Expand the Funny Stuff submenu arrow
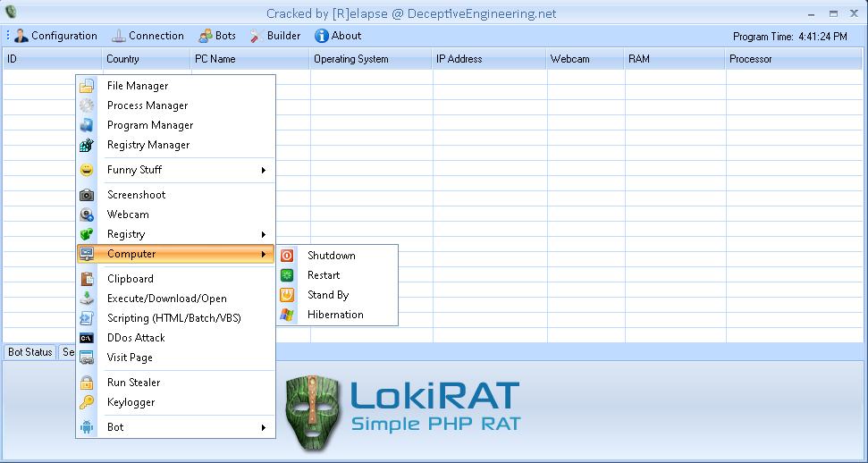The width and height of the screenshot is (868, 463). pyautogui.click(x=264, y=170)
